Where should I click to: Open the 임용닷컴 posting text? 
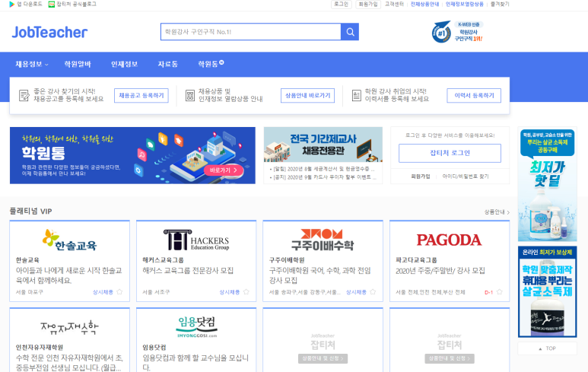pos(195,363)
